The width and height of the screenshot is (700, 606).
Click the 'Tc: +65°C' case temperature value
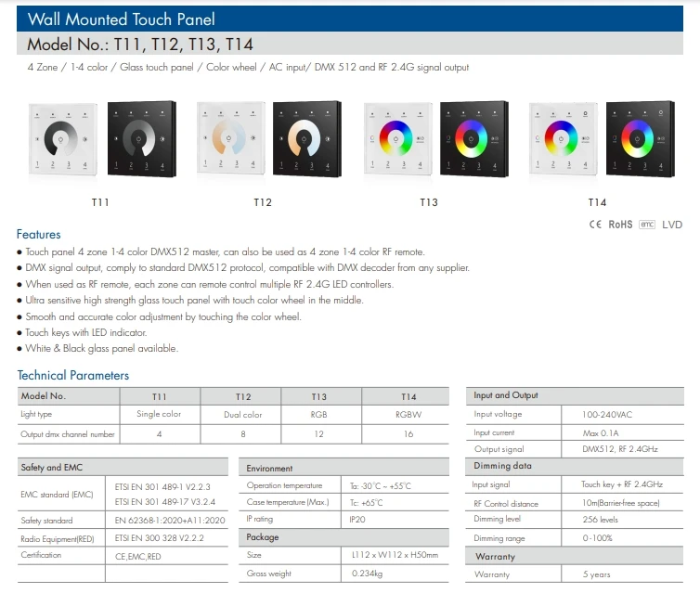pyautogui.click(x=366, y=503)
